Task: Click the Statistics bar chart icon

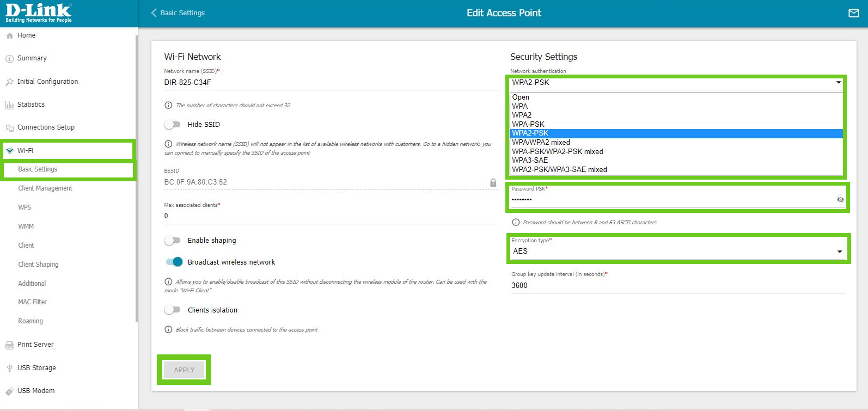Action: pos(9,105)
